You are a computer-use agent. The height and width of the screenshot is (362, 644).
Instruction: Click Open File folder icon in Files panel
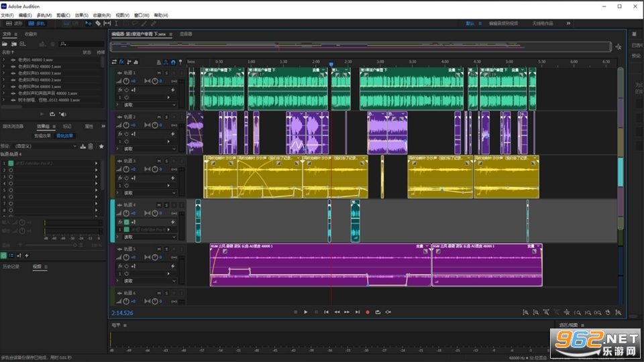(5, 44)
